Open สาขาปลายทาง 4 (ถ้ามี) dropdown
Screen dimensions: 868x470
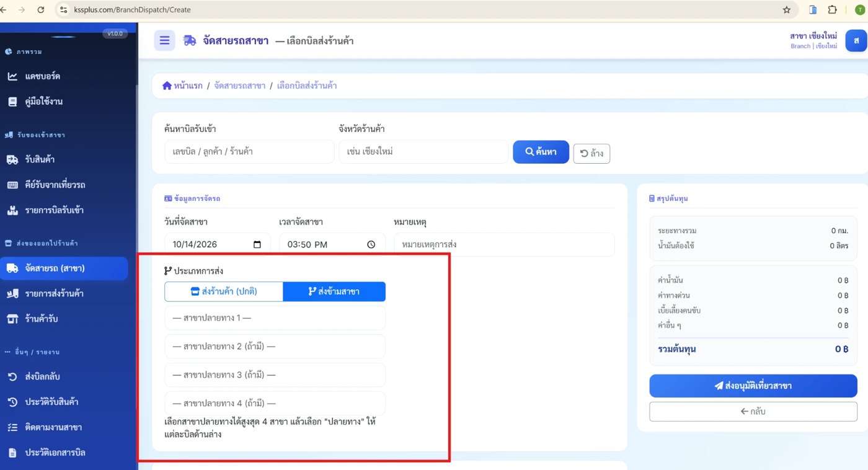(x=275, y=403)
